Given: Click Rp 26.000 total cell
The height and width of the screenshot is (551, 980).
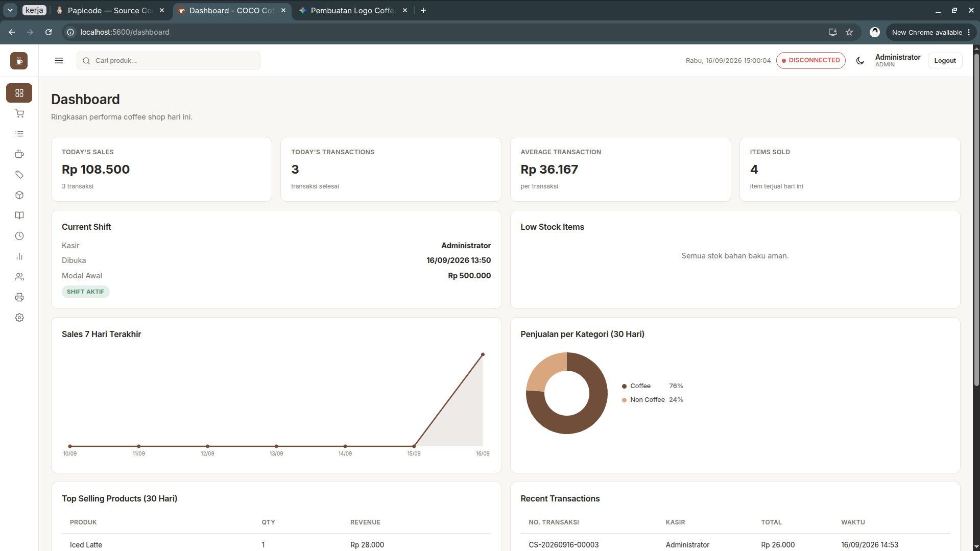Looking at the screenshot, I should (778, 545).
